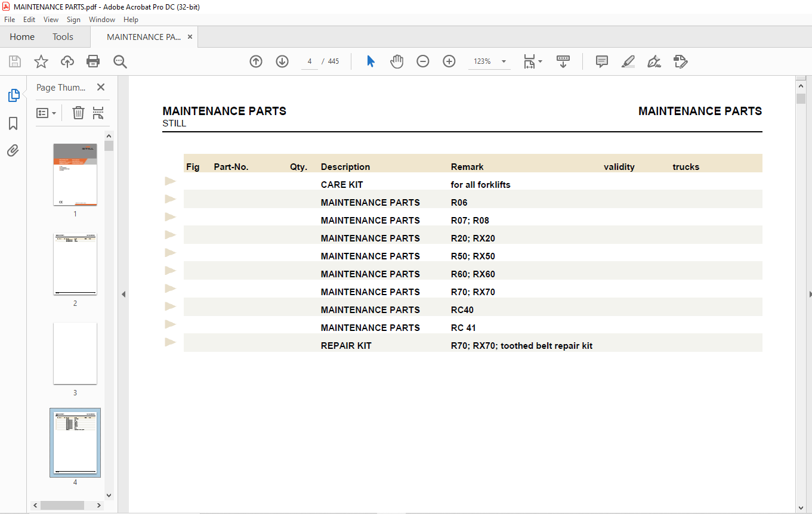
Task: Collapse the left navigation pane arrow
Action: [x=124, y=295]
